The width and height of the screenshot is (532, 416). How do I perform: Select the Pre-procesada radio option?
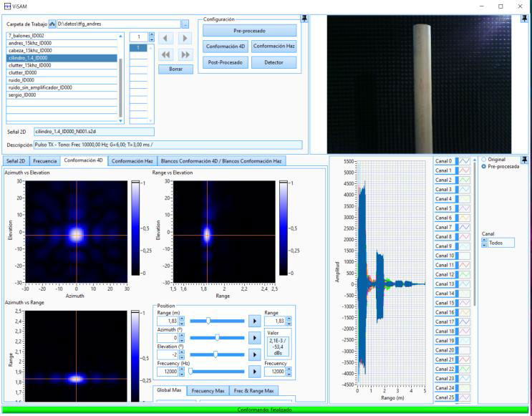click(x=484, y=166)
